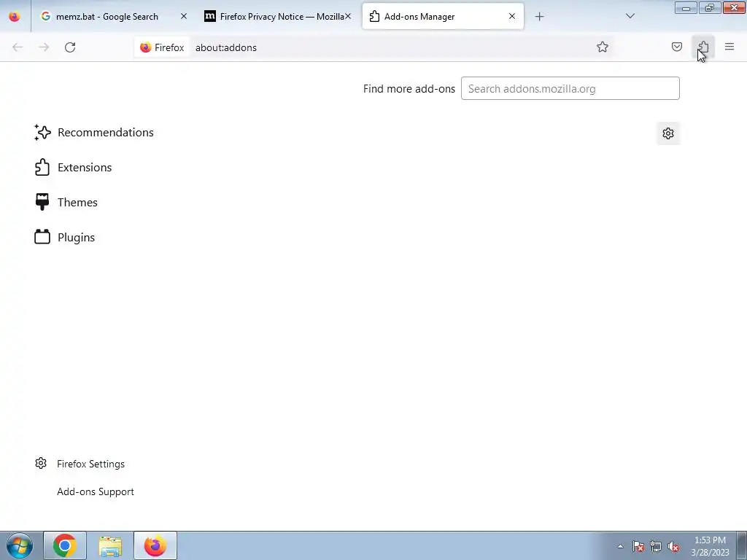Search addons.mozilla.org field

tap(570, 88)
